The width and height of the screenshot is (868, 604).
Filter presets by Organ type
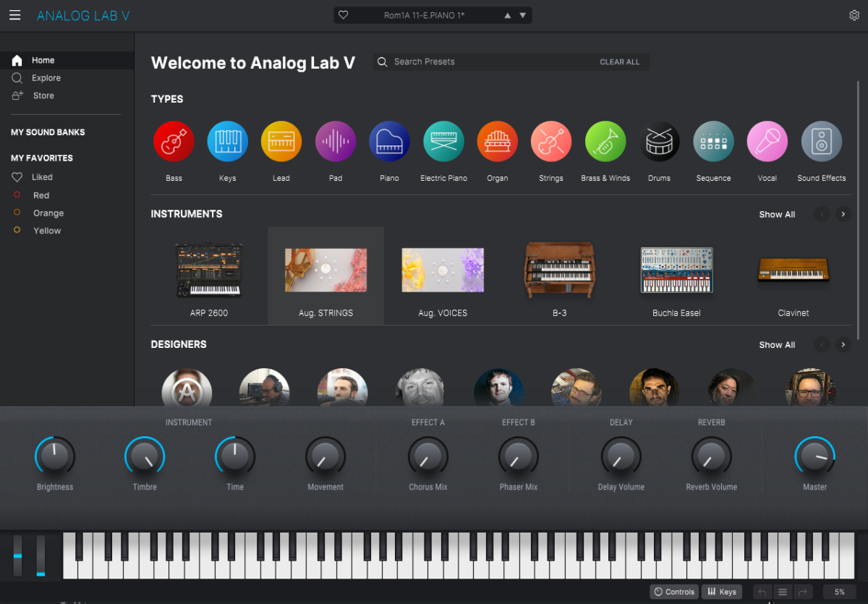[x=498, y=141]
